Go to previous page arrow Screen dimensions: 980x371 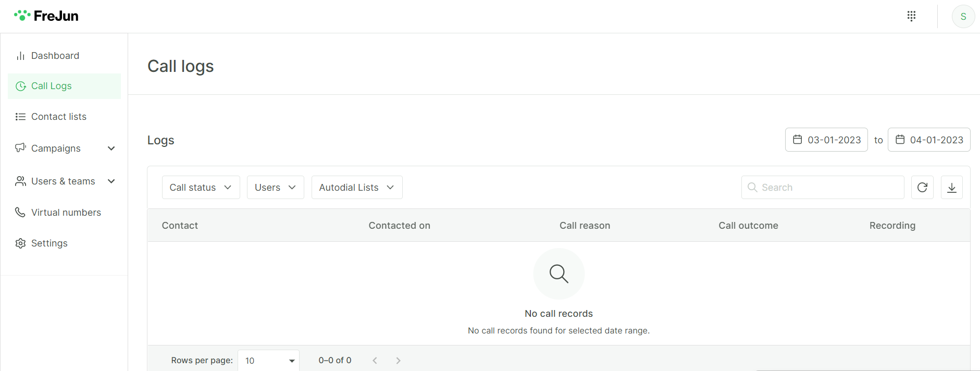[375, 361]
